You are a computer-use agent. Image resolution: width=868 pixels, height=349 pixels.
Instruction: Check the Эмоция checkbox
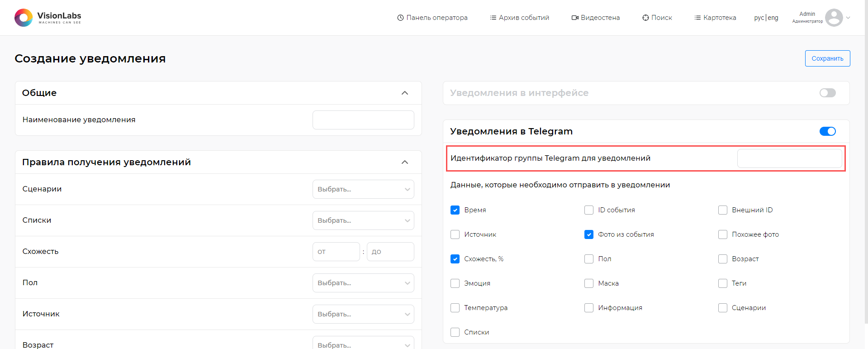click(x=455, y=283)
